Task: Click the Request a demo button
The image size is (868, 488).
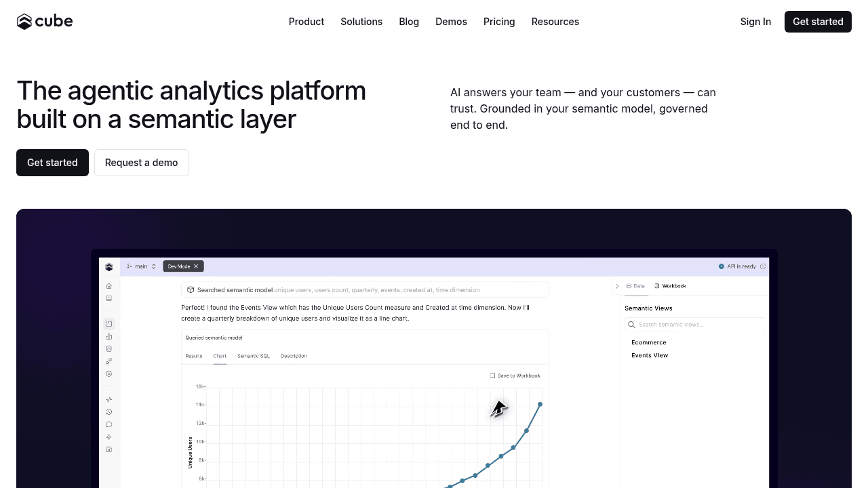Action: 142,163
